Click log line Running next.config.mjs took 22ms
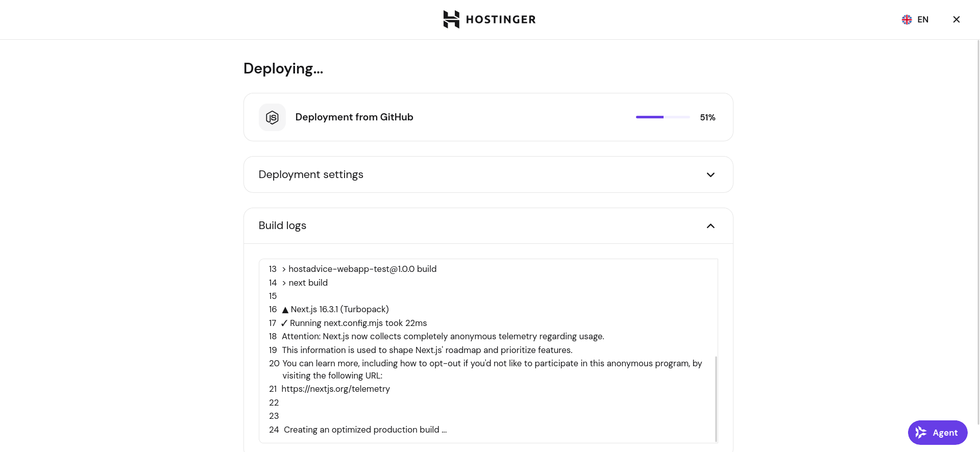 coord(358,323)
